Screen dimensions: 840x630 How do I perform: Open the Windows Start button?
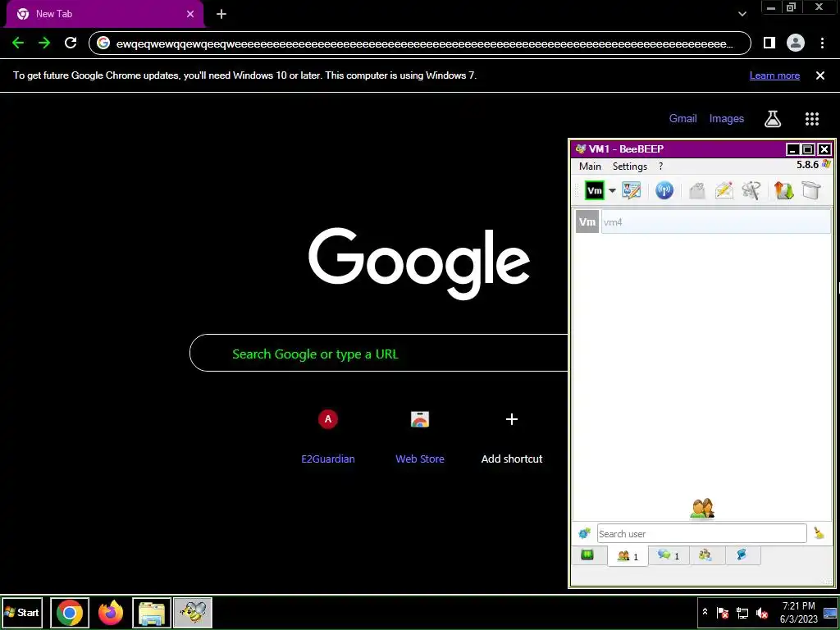pyautogui.click(x=22, y=612)
